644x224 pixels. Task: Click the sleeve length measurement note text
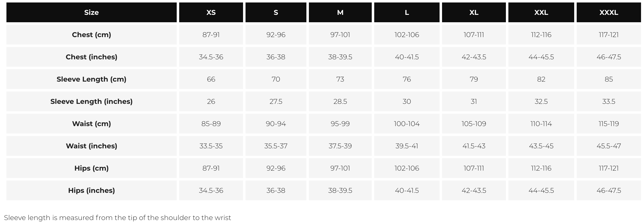[x=118, y=218]
